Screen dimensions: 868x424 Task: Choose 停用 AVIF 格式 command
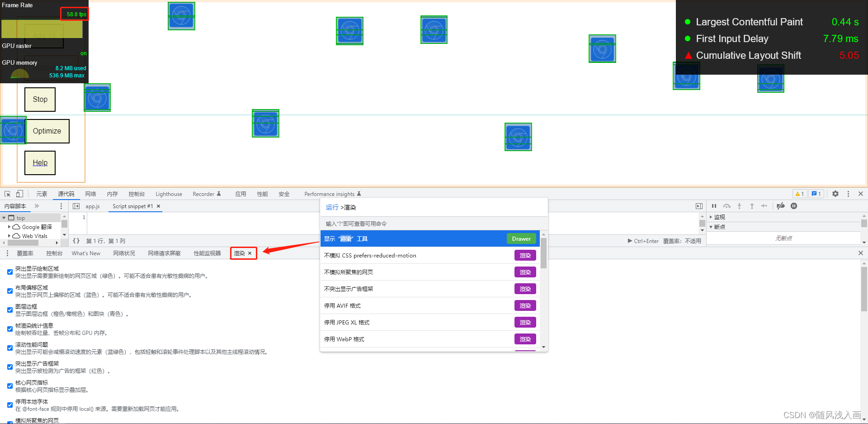(x=430, y=305)
